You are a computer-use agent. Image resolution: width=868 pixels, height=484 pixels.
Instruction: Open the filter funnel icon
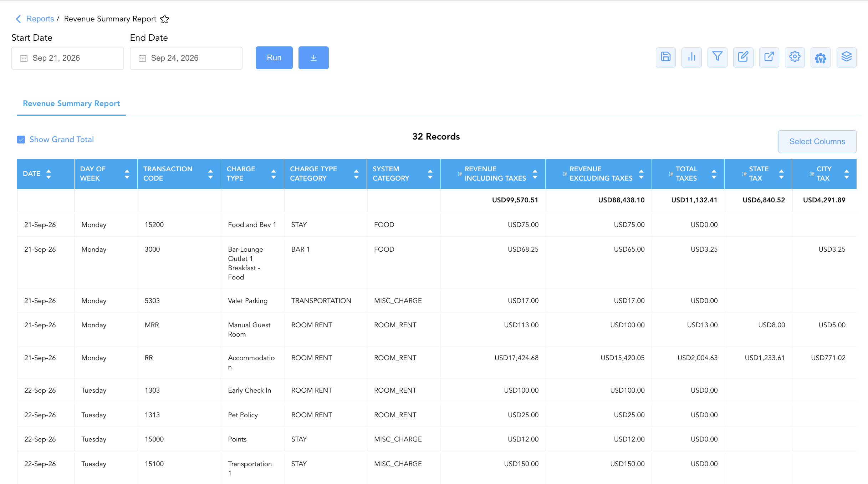717,57
